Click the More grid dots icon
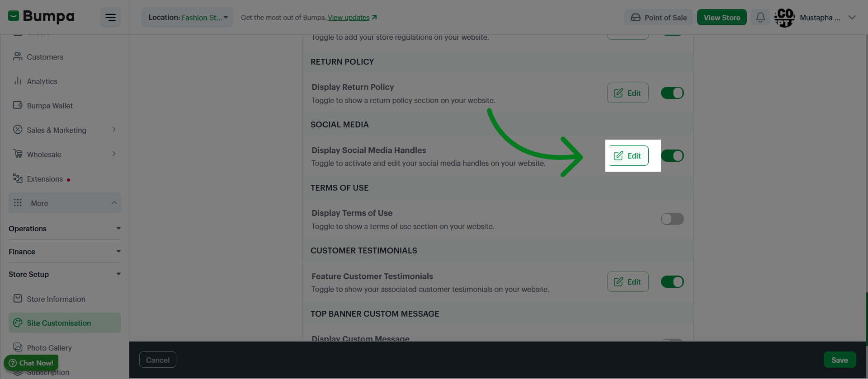This screenshot has height=379, width=868. tap(18, 203)
